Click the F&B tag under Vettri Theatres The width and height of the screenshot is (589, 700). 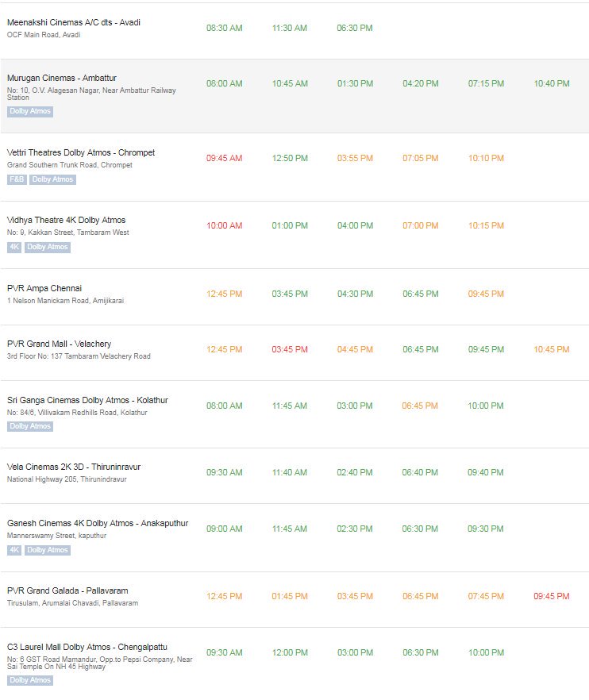point(17,179)
